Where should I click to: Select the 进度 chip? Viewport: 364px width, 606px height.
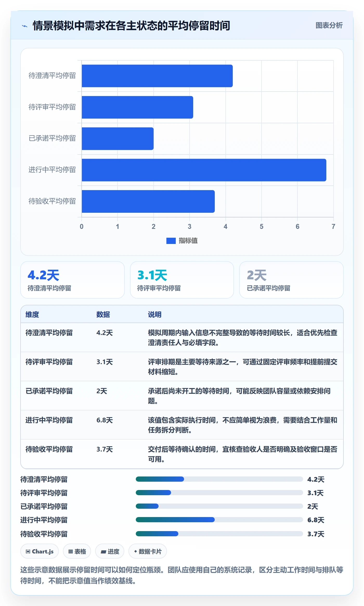point(110,551)
